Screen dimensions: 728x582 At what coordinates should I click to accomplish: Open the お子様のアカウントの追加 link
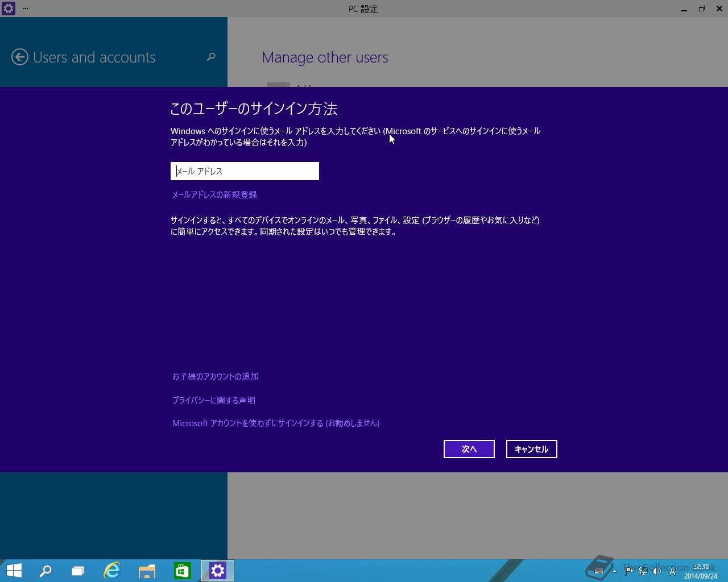[216, 376]
